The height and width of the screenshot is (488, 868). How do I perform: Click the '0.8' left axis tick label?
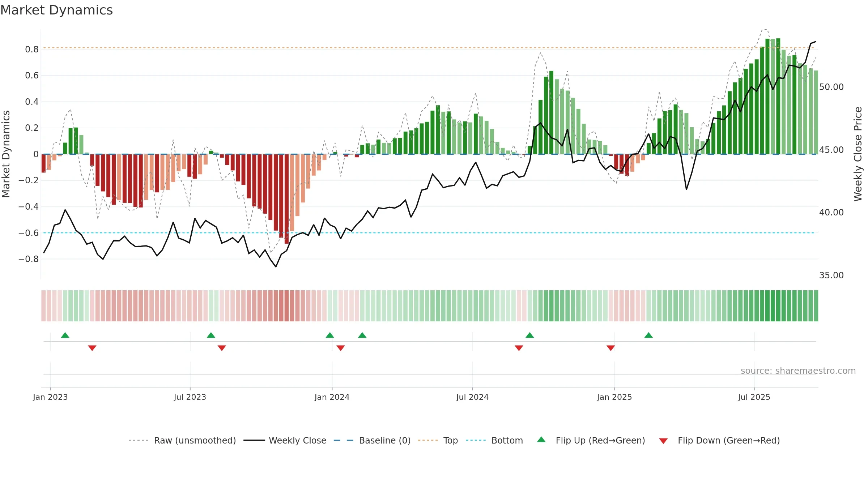(x=32, y=50)
